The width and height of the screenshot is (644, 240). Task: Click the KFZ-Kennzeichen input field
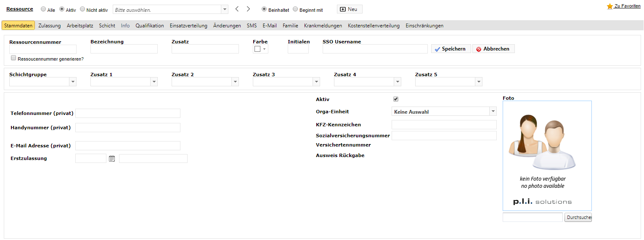click(x=444, y=125)
